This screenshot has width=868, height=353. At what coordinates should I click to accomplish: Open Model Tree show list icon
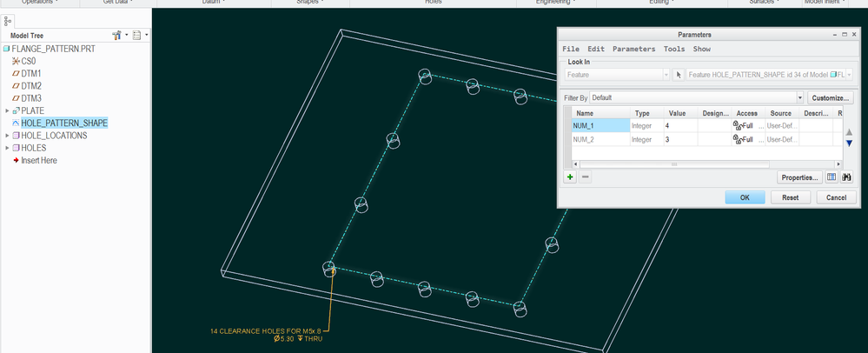click(137, 36)
